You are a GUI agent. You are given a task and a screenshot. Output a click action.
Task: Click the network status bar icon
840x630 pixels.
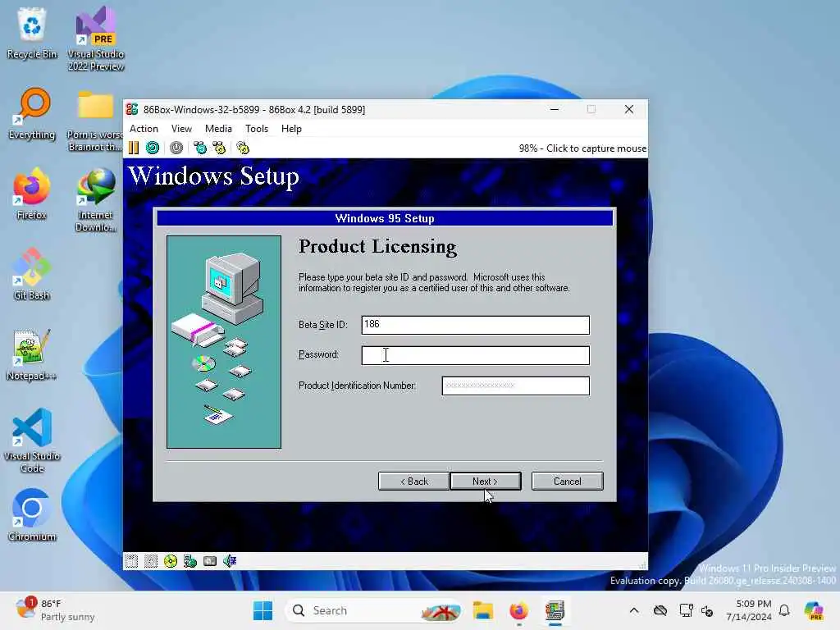tap(190, 561)
